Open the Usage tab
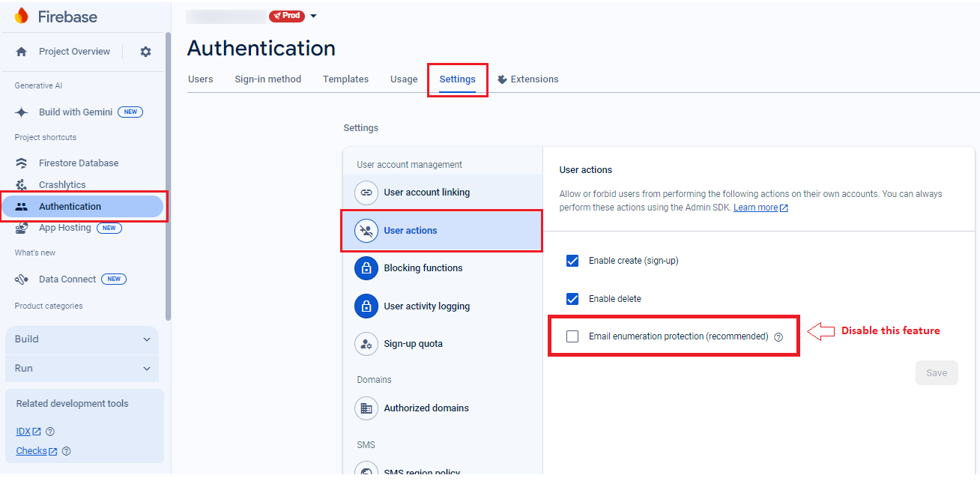 [404, 79]
